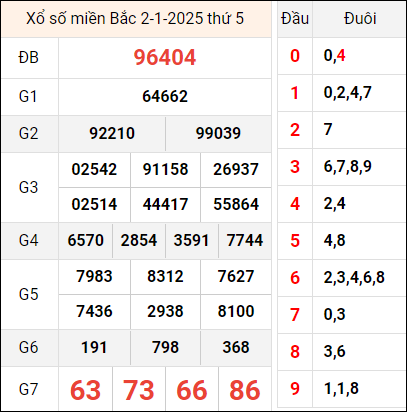The width and height of the screenshot is (407, 412).
Task: Click the tail values 2,3,4,6,8
Action: pos(354,277)
